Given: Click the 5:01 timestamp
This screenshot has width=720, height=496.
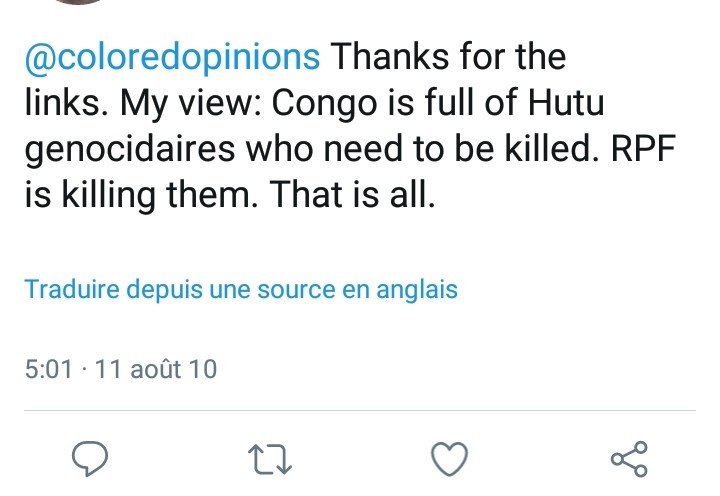Looking at the screenshot, I should coord(48,369).
